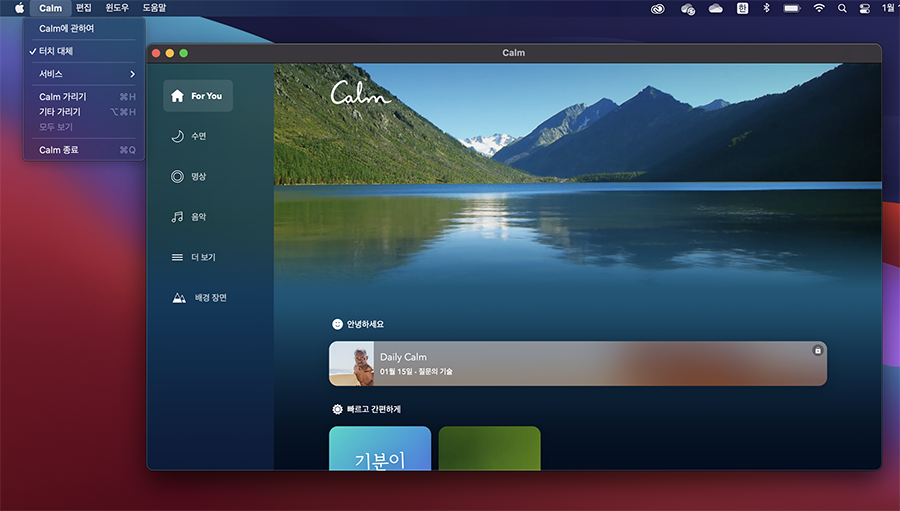Open the green quick card
This screenshot has height=511, width=900.
490,448
